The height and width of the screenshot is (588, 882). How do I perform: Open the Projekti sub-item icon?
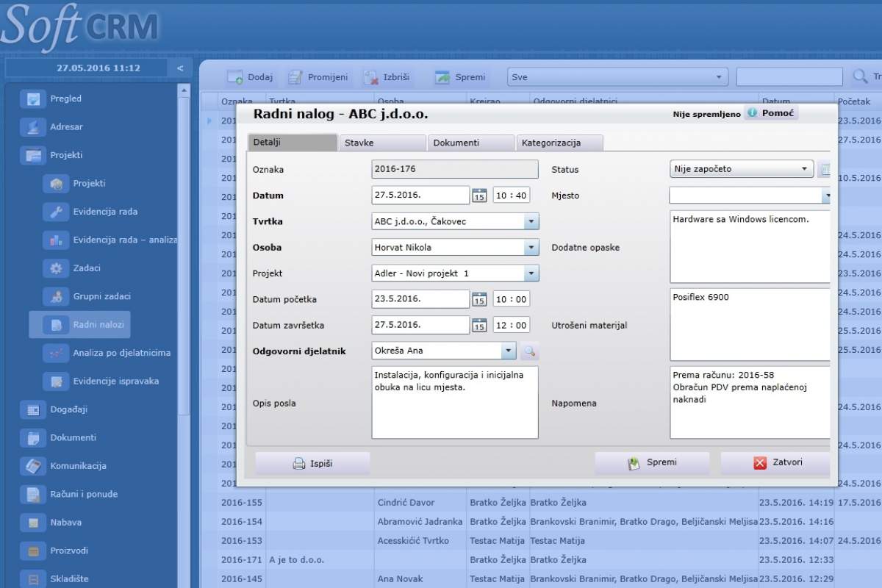(56, 183)
